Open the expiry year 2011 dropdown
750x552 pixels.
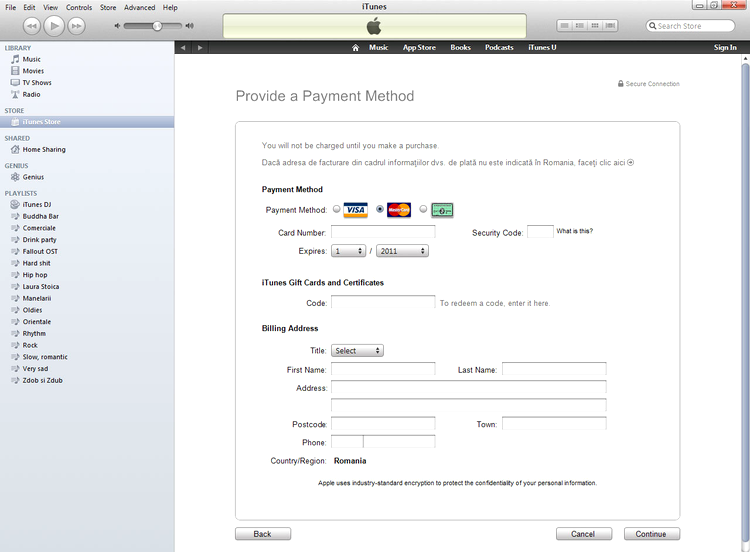[402, 251]
